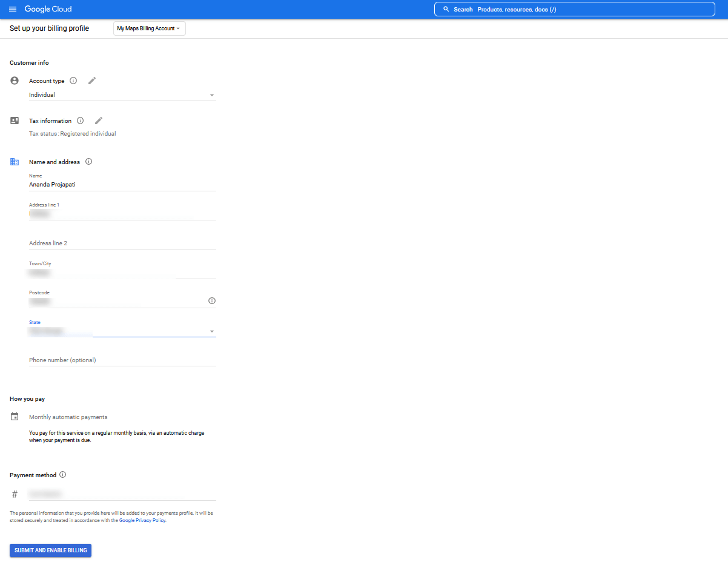The width and height of the screenshot is (728, 565).
Task: Click the Google Cloud logo
Action: pyautogui.click(x=48, y=8)
